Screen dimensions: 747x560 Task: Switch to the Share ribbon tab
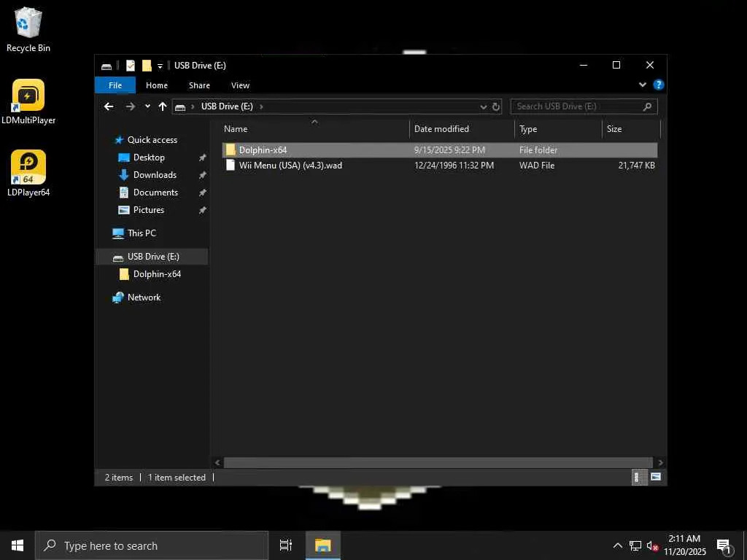[x=199, y=85]
